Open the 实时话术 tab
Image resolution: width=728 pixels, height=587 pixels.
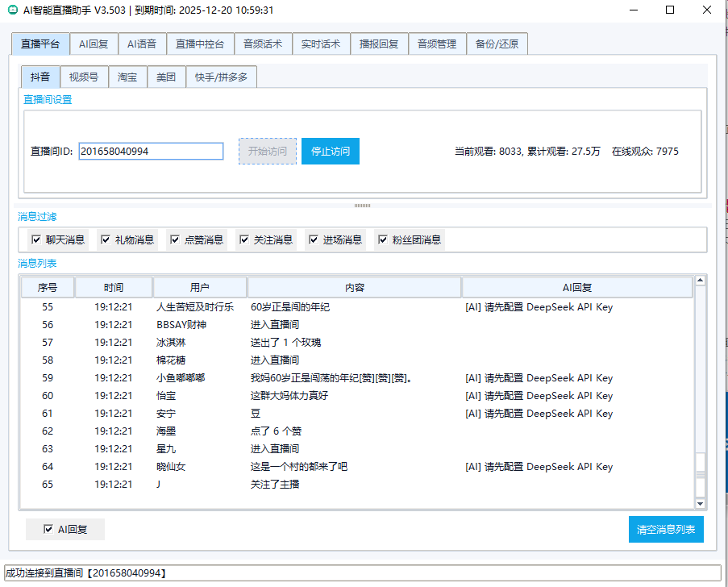click(x=321, y=44)
